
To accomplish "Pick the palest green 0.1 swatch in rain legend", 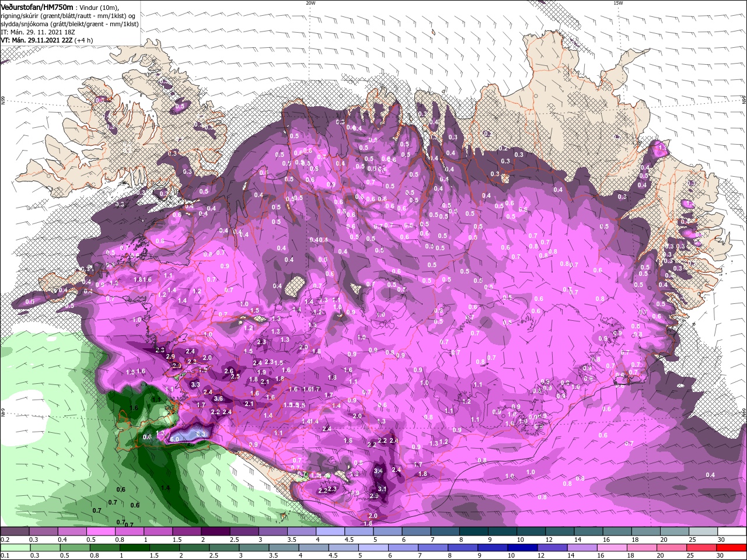I will coord(15,548).
